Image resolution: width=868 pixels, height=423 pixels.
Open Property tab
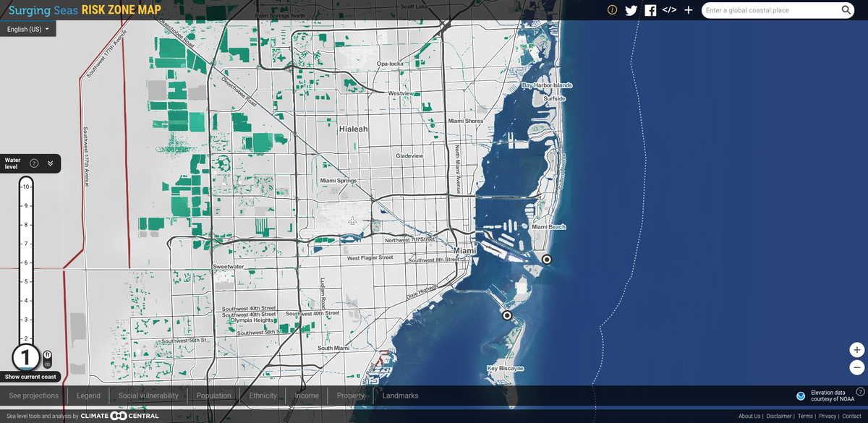click(351, 396)
